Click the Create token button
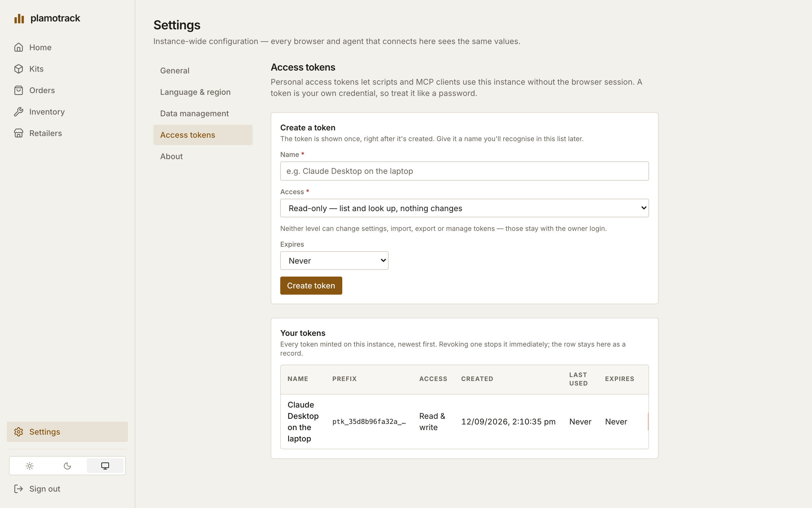Screen dimensions: 812x508 (311, 286)
